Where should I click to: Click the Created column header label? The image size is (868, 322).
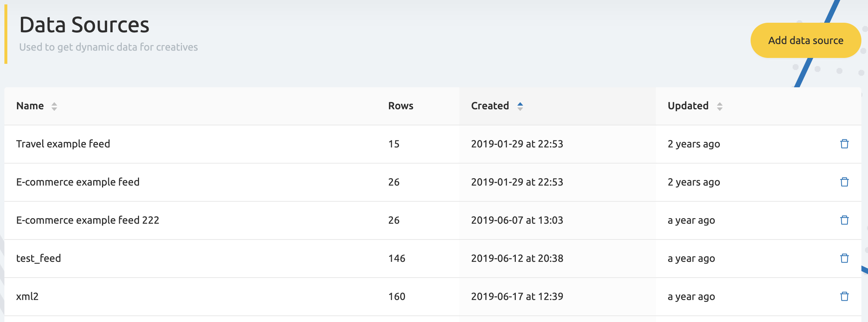click(490, 106)
